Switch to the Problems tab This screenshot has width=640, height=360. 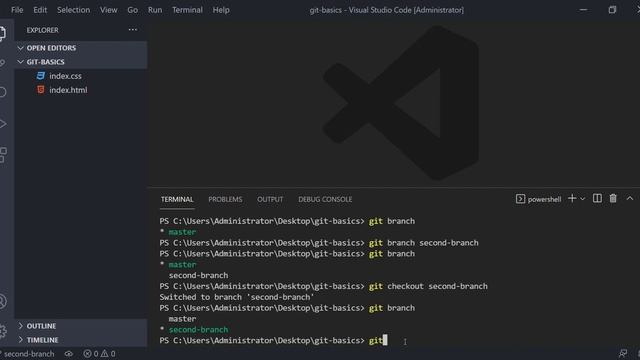click(x=225, y=199)
